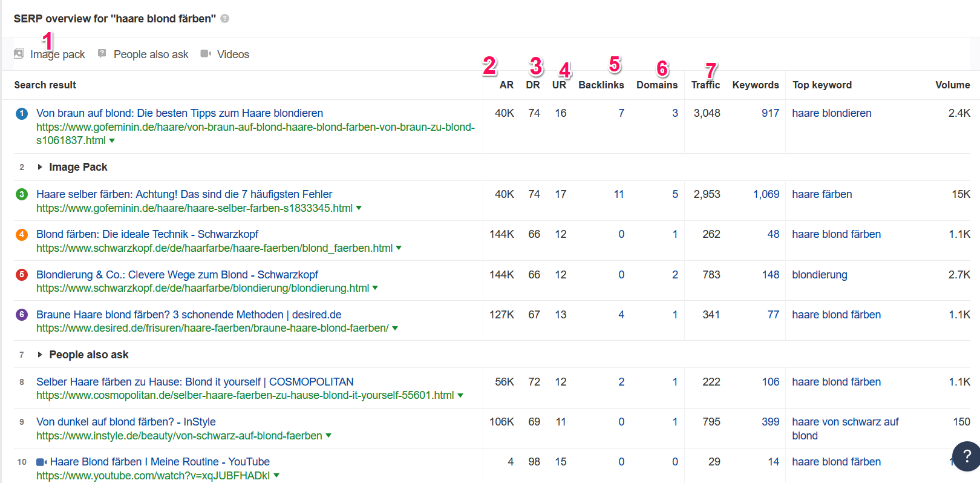Screen dimensions: 980x483
Task: Click the Image pack feature icon
Action: pyautogui.click(x=19, y=54)
